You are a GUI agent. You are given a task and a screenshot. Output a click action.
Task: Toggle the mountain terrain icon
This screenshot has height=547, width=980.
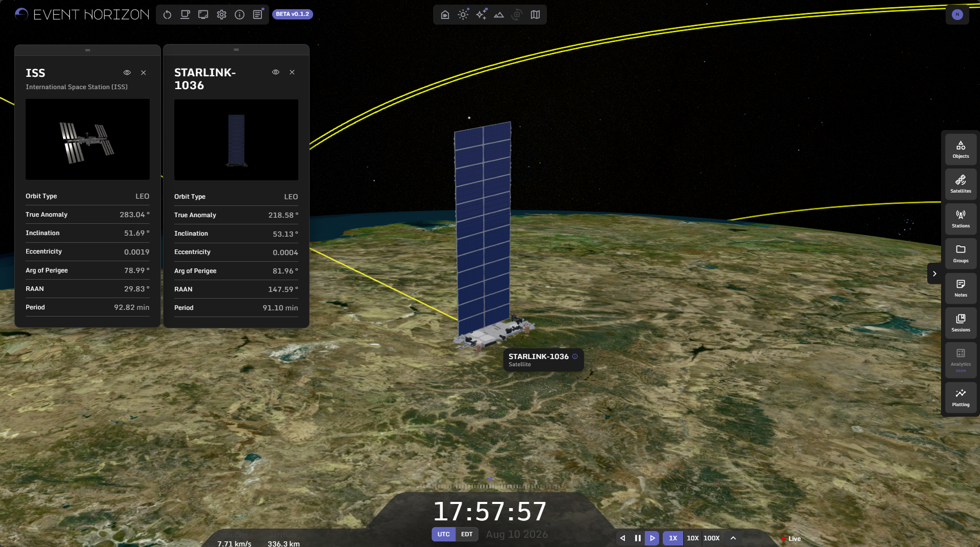(x=499, y=15)
